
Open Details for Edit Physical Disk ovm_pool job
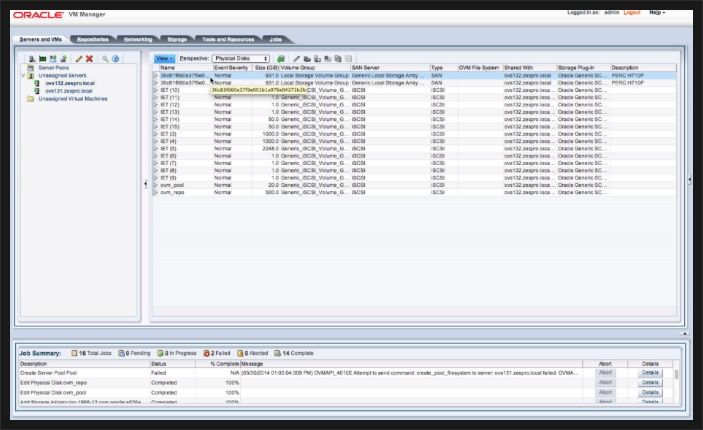click(x=650, y=393)
